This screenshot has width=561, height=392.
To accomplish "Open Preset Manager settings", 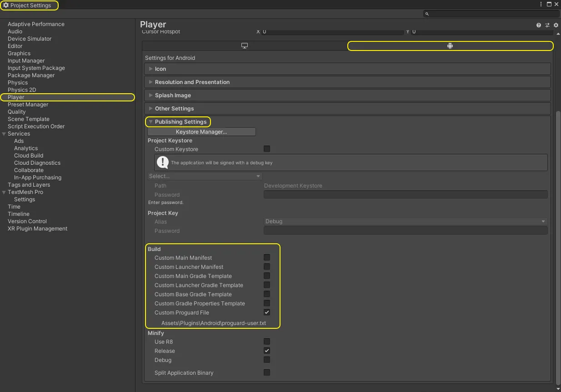I will 28,104.
